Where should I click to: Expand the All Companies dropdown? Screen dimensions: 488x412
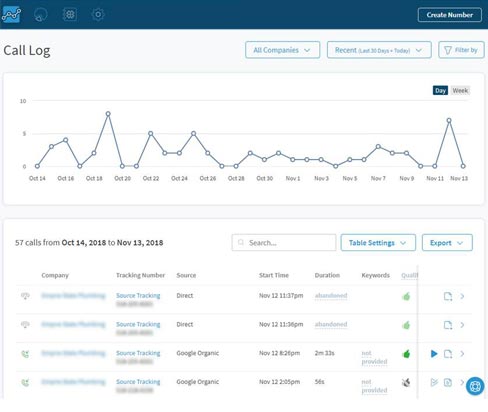click(282, 50)
